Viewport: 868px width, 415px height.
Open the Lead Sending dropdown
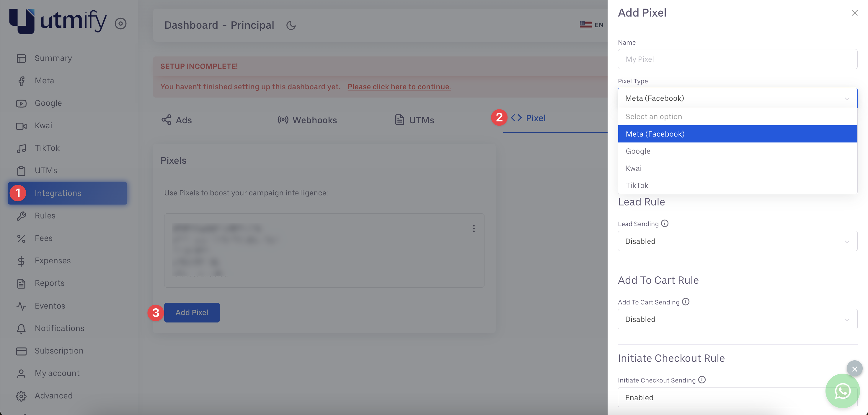coord(738,241)
